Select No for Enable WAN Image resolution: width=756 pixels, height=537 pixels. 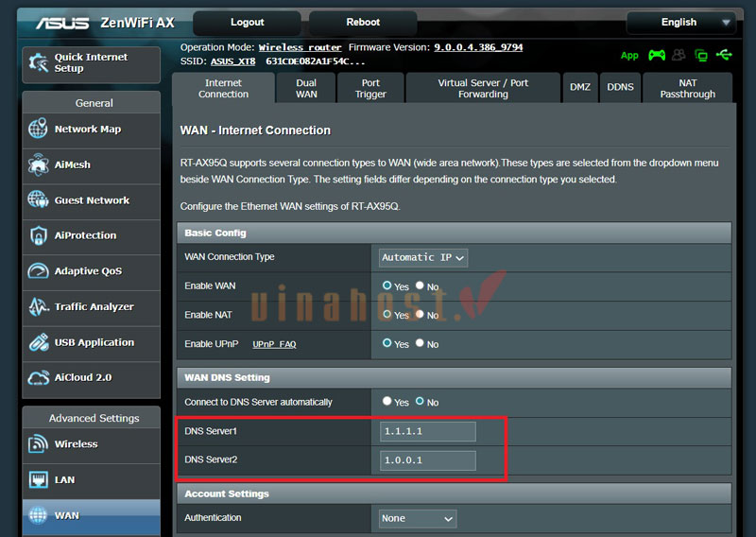click(420, 286)
